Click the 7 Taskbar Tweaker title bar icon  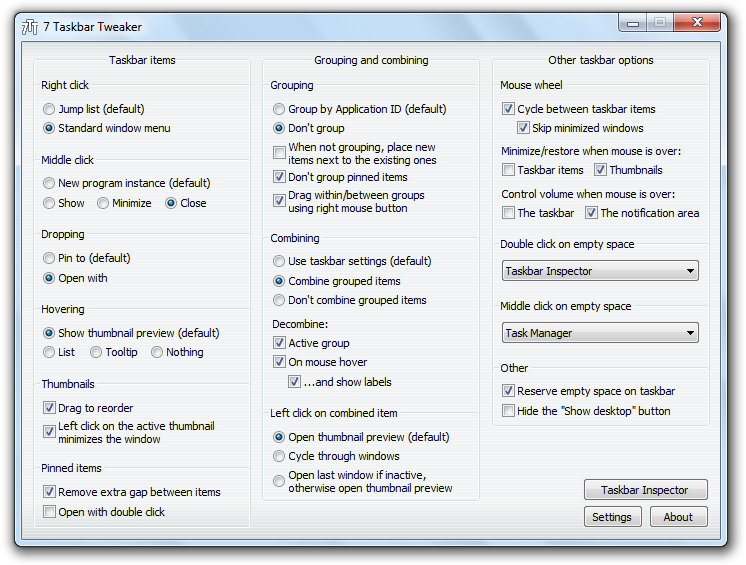click(x=30, y=24)
